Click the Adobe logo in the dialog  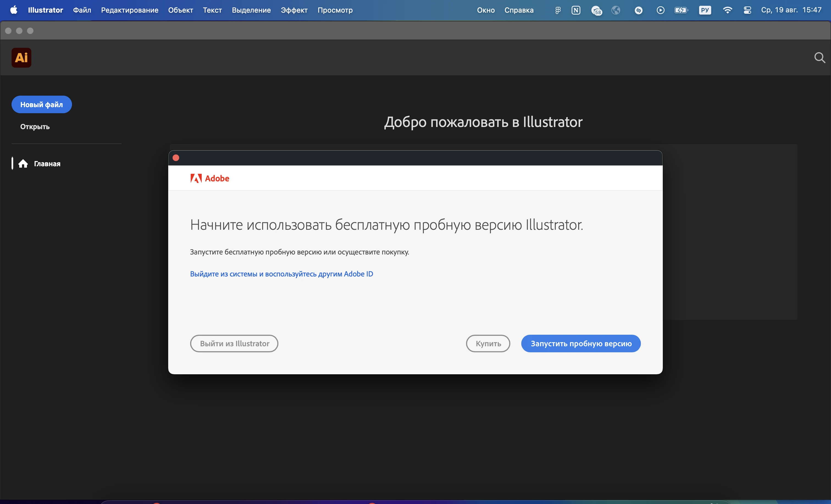click(x=210, y=178)
